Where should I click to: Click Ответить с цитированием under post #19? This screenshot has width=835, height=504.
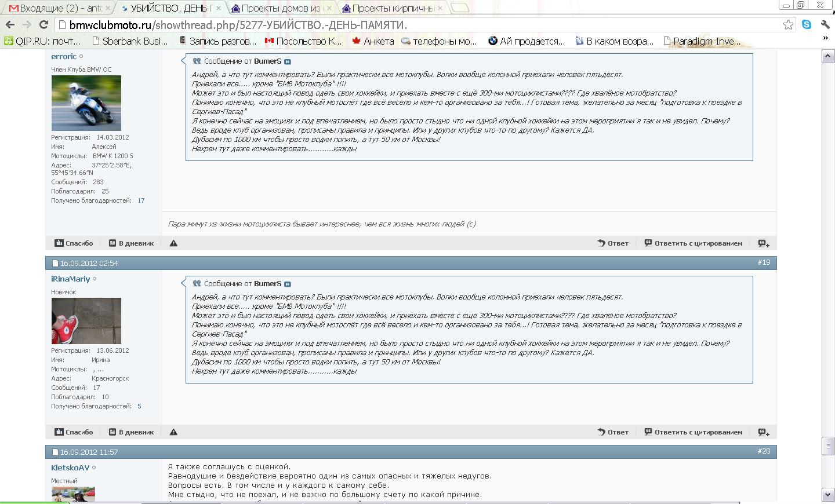(693, 432)
